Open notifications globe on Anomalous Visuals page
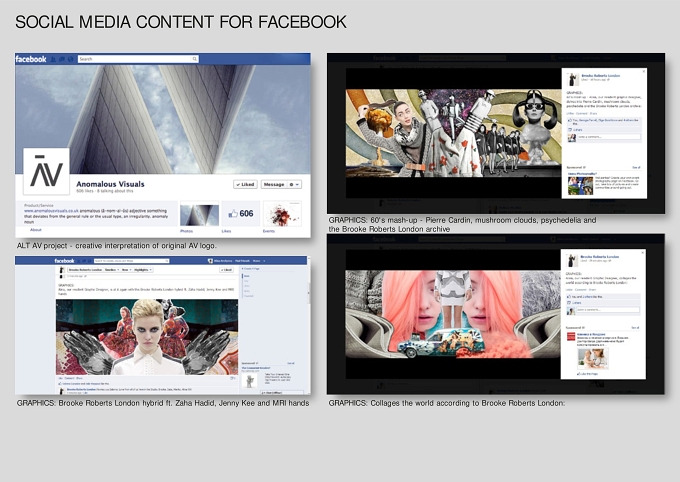The width and height of the screenshot is (680, 482). (70, 59)
